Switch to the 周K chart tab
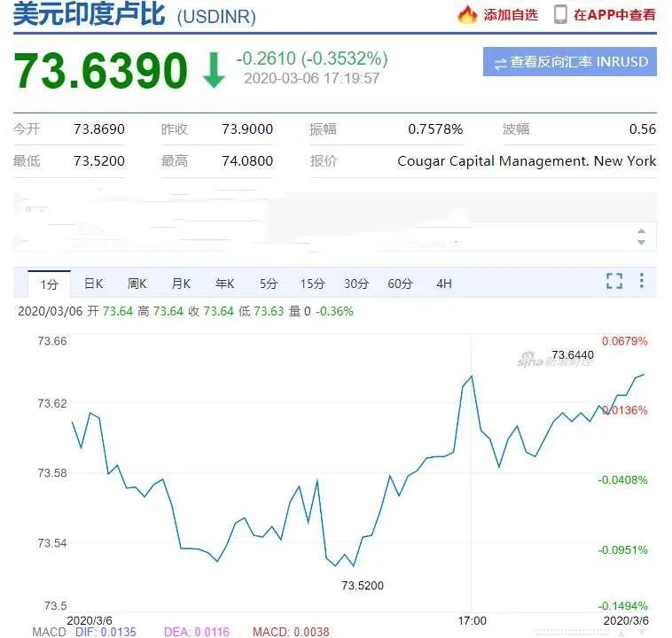Image resolution: width=672 pixels, height=638 pixels. tap(137, 284)
